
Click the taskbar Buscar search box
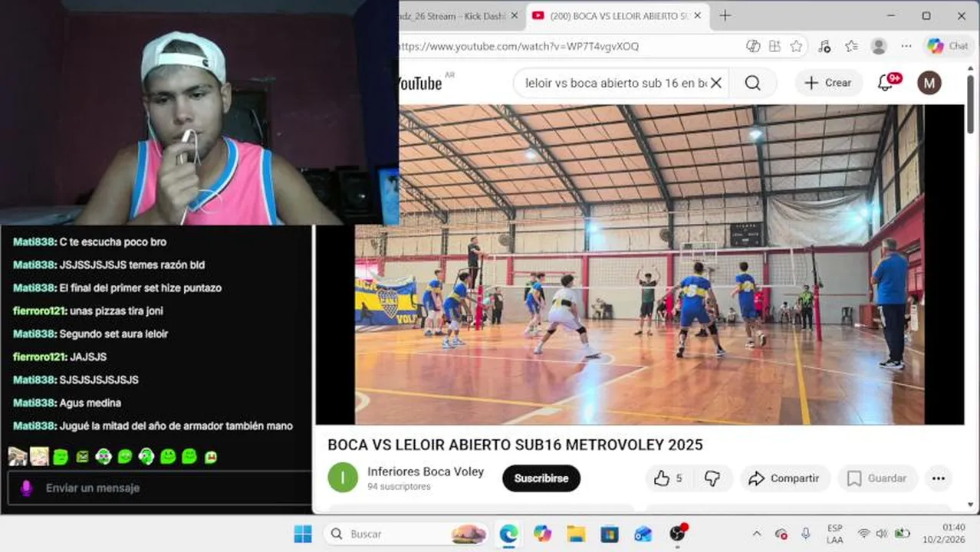click(x=406, y=534)
